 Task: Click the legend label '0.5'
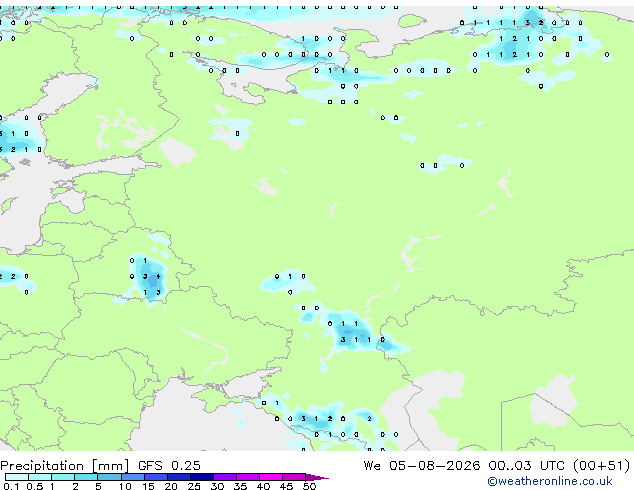click(x=35, y=486)
